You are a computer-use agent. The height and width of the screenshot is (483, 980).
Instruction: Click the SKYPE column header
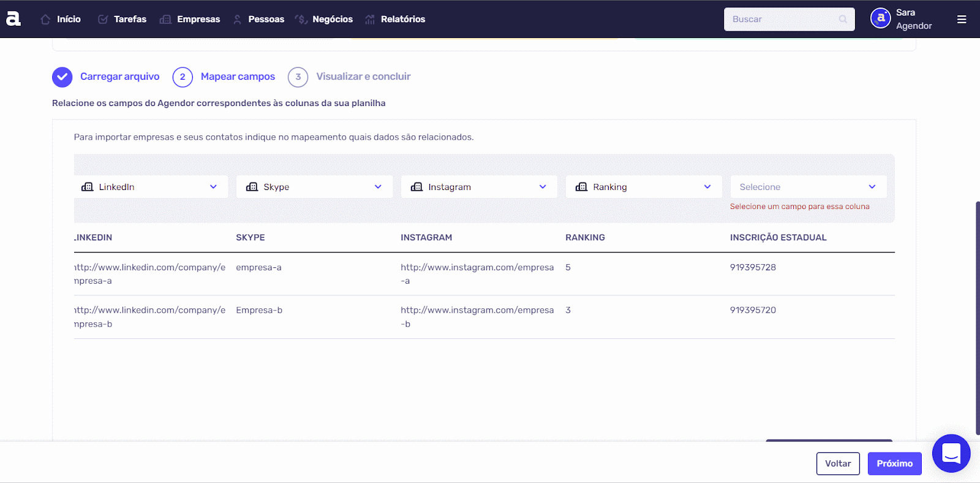pyautogui.click(x=251, y=238)
